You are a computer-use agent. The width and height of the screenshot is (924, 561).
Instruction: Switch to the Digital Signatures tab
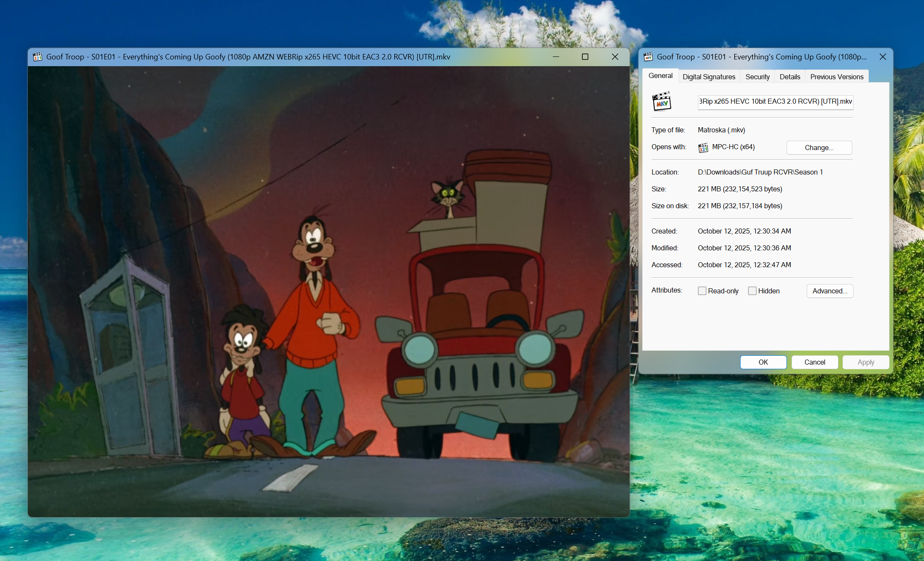pyautogui.click(x=708, y=77)
